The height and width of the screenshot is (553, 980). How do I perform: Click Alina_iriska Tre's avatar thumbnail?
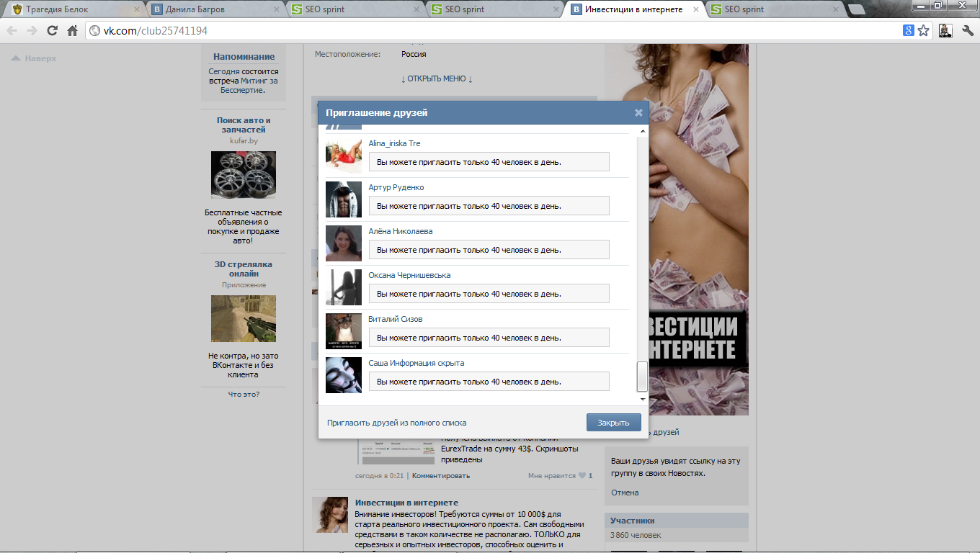tap(344, 156)
